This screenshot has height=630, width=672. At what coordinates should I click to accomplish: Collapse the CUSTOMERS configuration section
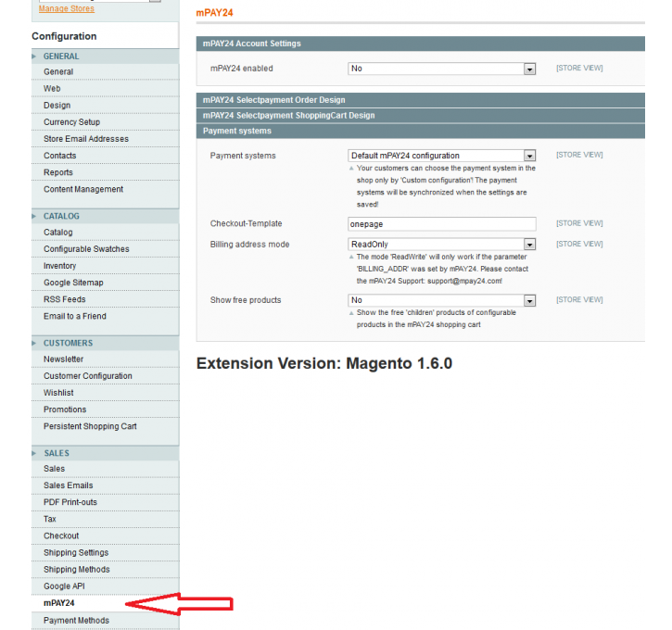(x=105, y=343)
